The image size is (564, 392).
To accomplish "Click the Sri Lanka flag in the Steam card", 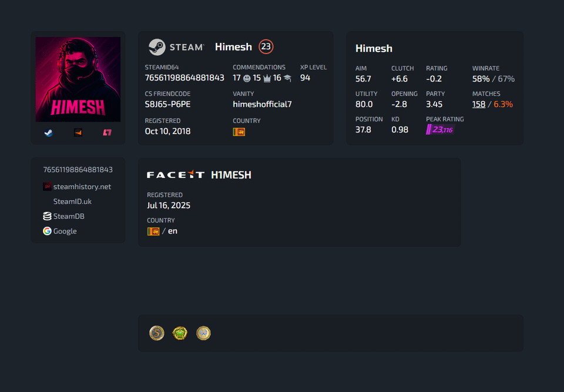I will pyautogui.click(x=239, y=132).
